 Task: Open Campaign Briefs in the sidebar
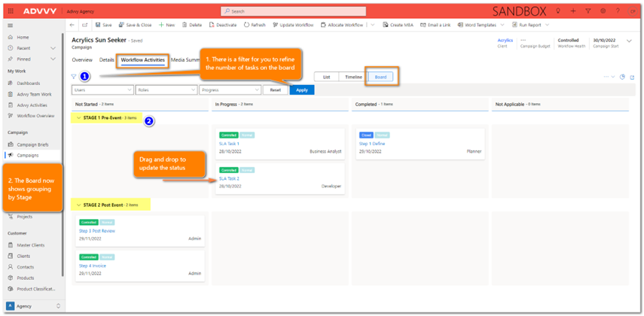[32, 144]
